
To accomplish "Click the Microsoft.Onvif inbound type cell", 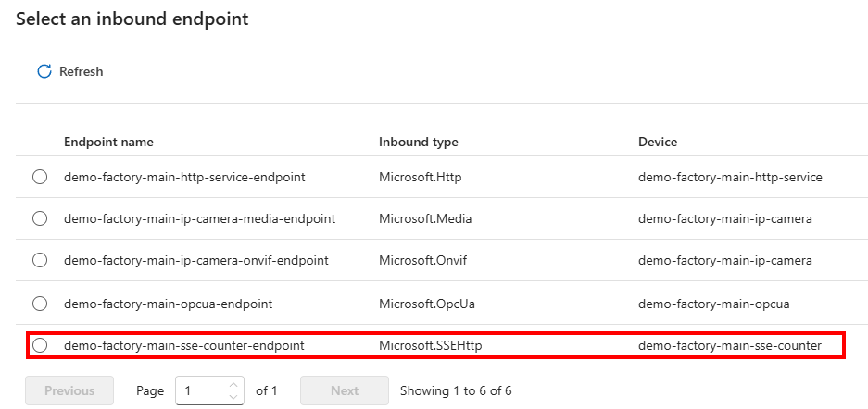I will click(422, 261).
